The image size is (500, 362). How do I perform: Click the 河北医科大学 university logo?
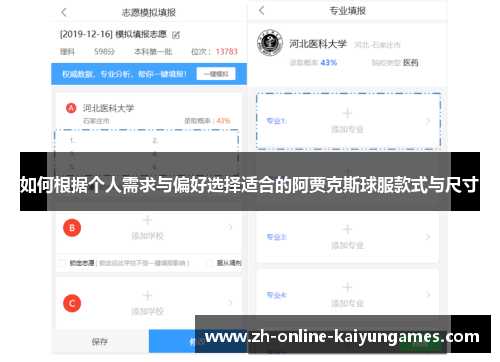click(270, 43)
